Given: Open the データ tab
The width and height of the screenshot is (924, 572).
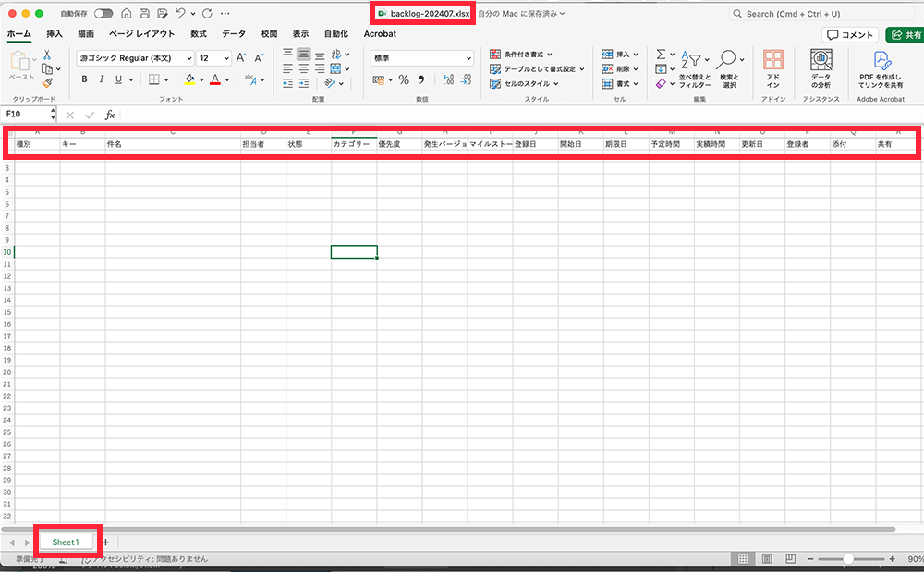Looking at the screenshot, I should [x=234, y=34].
